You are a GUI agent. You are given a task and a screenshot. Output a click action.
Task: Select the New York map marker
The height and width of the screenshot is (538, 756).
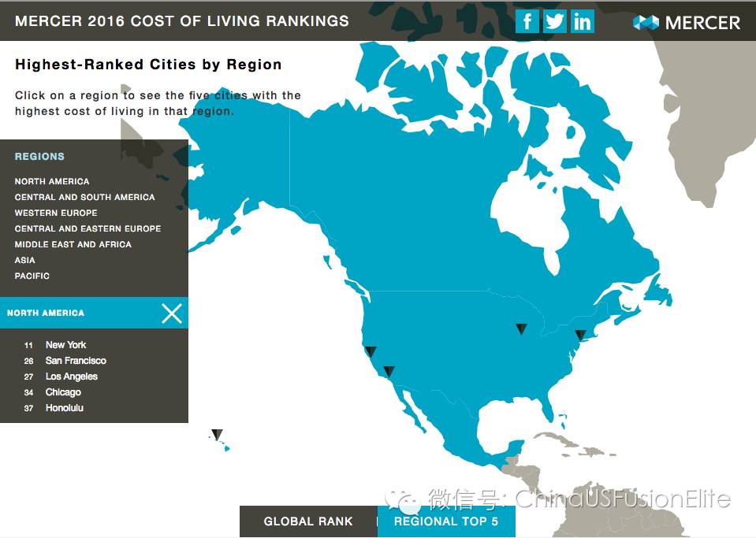(x=580, y=336)
